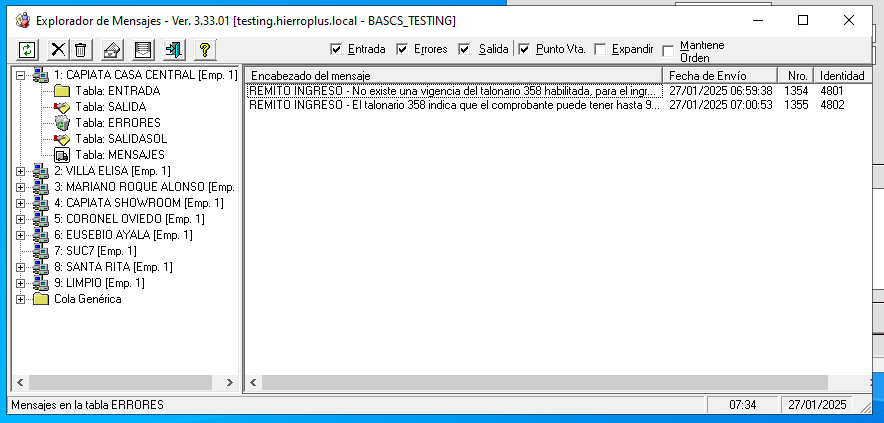This screenshot has width=884, height=423.
Task: Expand the 2: VILLA ELISA tree node
Action: [x=20, y=171]
